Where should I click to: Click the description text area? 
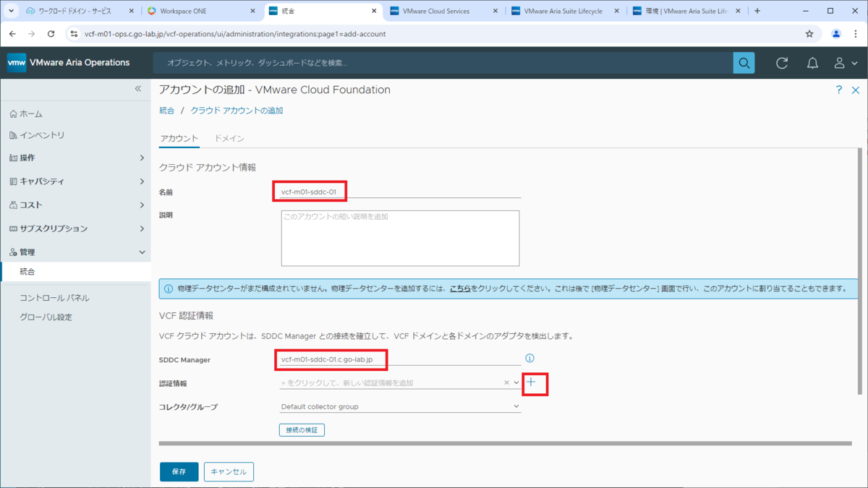tap(400, 238)
